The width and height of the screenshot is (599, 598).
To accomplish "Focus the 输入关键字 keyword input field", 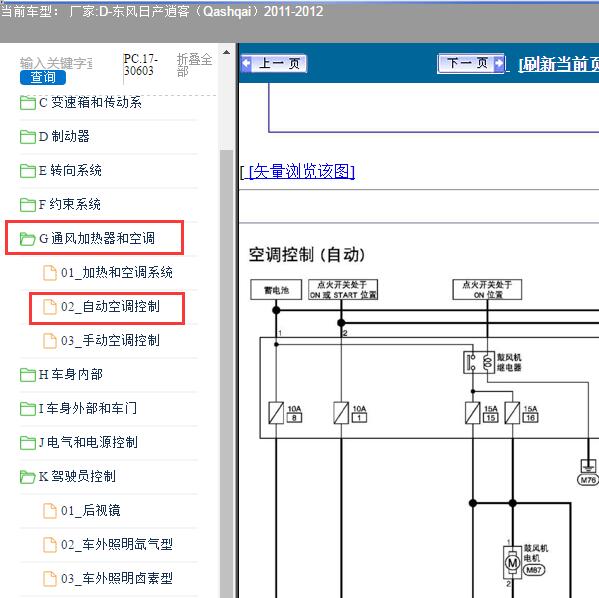I will (x=56, y=63).
